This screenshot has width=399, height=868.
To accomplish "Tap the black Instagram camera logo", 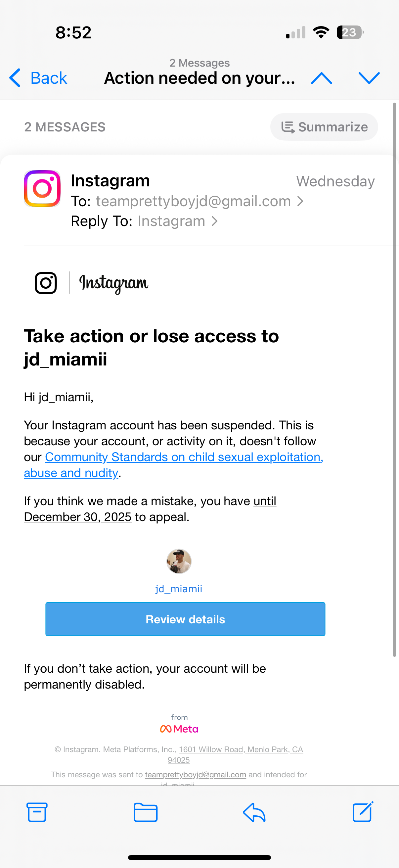I will click(x=46, y=283).
